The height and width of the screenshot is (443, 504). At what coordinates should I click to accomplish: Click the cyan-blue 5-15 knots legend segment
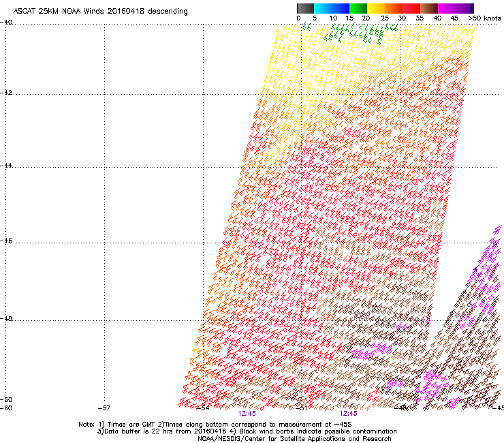pyautogui.click(x=332, y=8)
